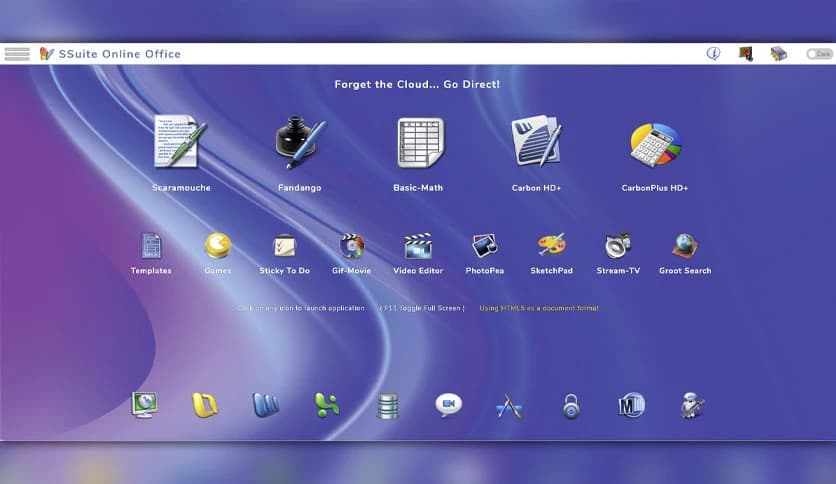Launch PhotoPea image editor

tap(485, 246)
